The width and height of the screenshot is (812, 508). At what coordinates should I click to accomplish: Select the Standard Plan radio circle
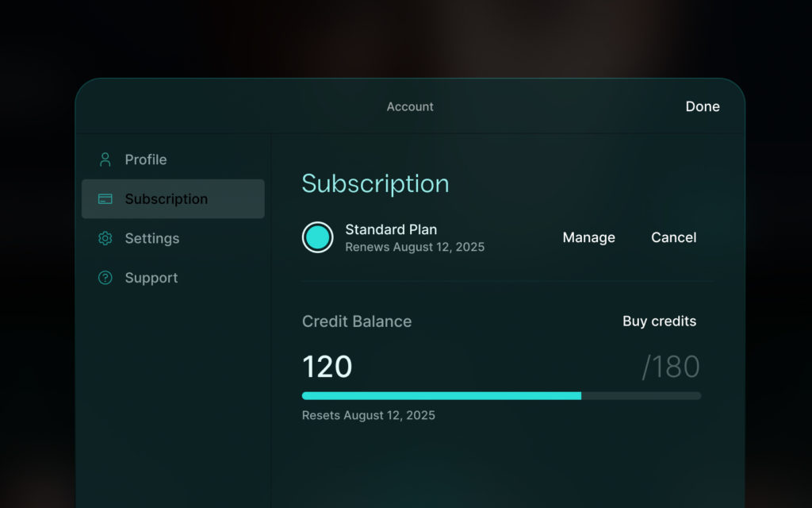click(x=317, y=237)
